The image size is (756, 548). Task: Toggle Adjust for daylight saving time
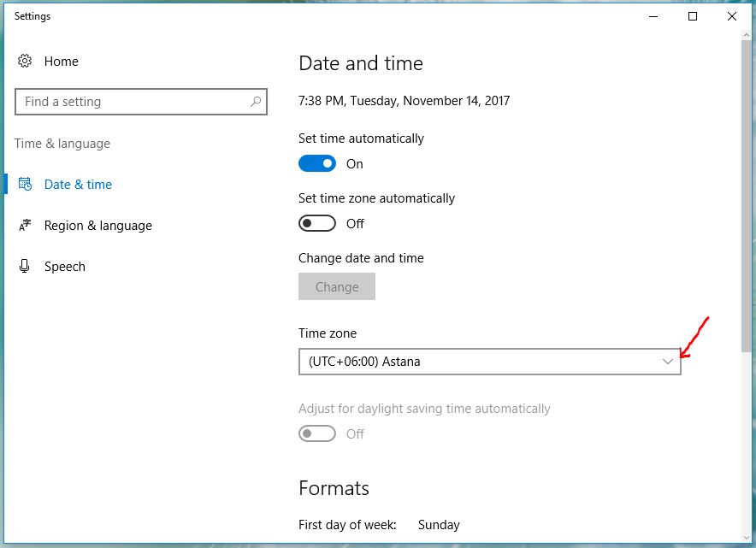316,434
